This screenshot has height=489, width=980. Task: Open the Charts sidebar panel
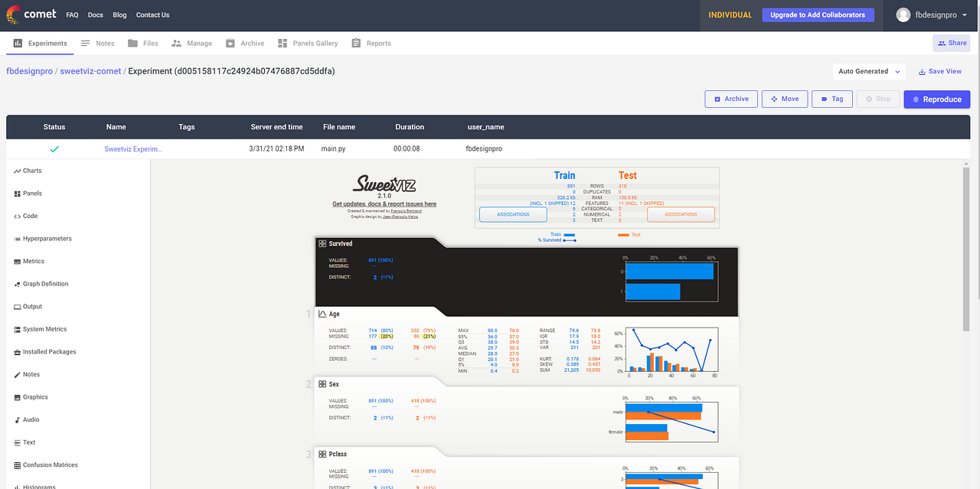coord(32,170)
